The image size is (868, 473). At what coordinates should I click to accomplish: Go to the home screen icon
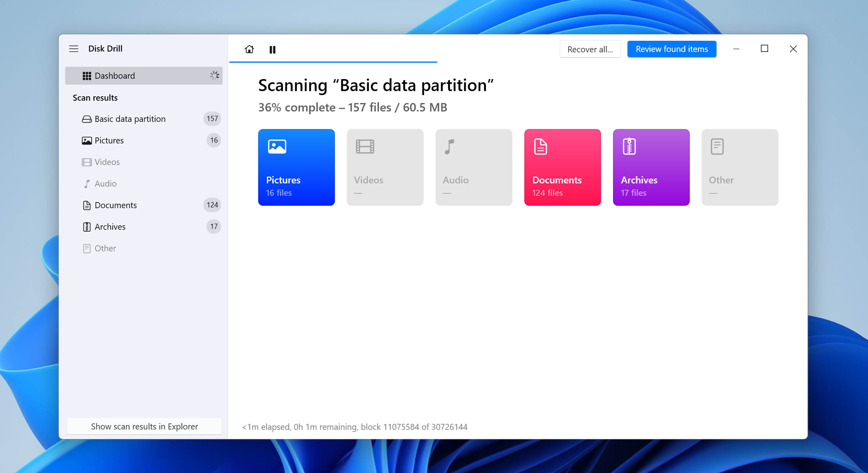click(x=249, y=49)
